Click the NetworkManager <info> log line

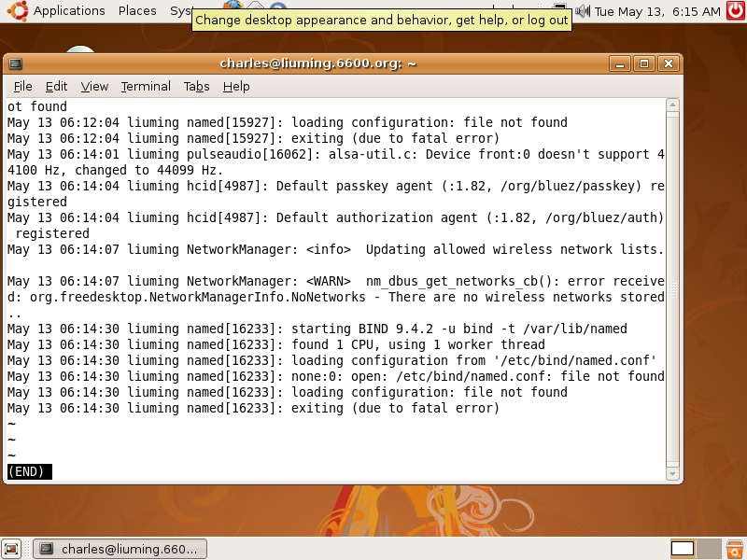point(336,249)
